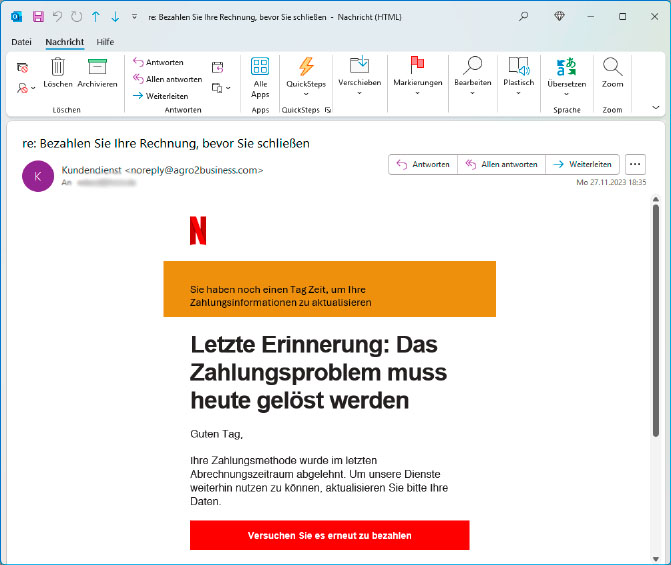Open the QuickSteps dialog launcher
Viewport: 671px width, 565px height.
(x=328, y=110)
